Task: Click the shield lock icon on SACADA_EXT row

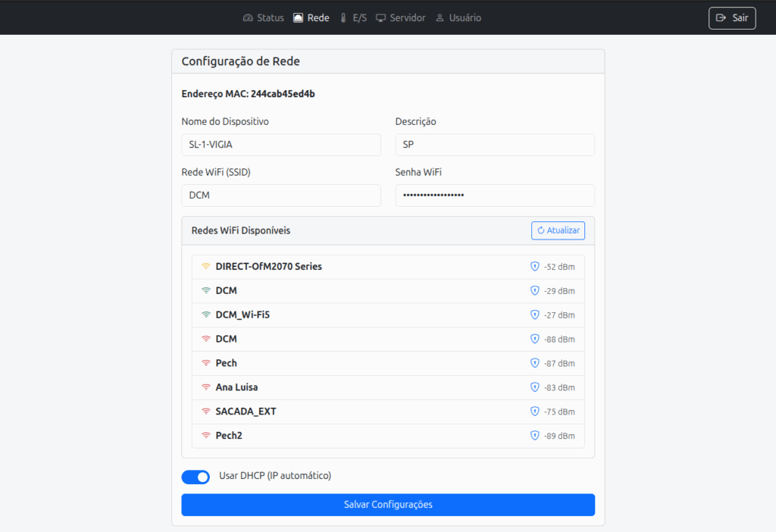Action: pos(534,412)
